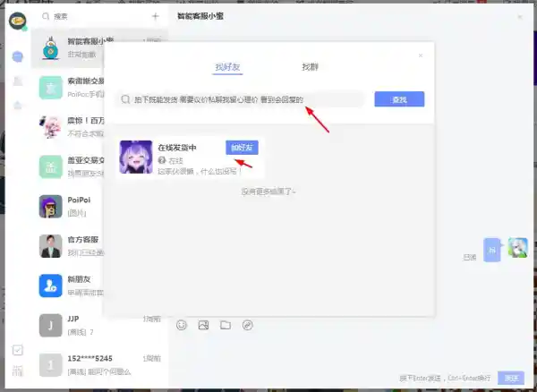Close the find friend dialog
This screenshot has width=537, height=392.
(x=422, y=55)
